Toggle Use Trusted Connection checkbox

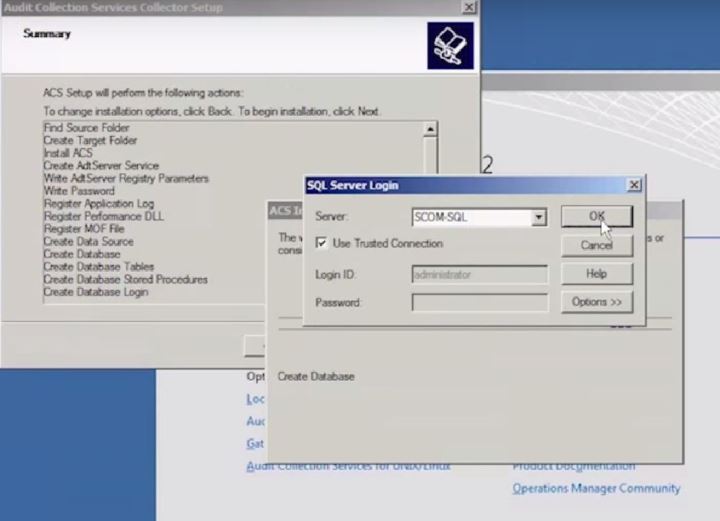322,243
